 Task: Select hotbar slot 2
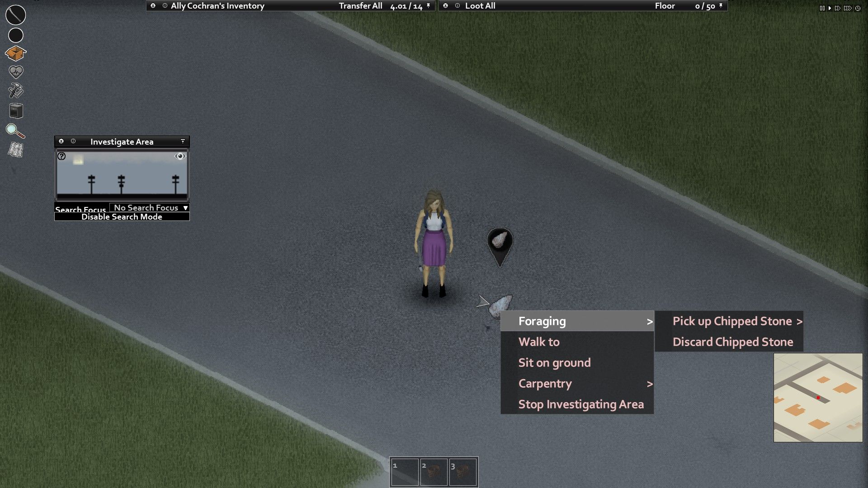click(x=434, y=471)
